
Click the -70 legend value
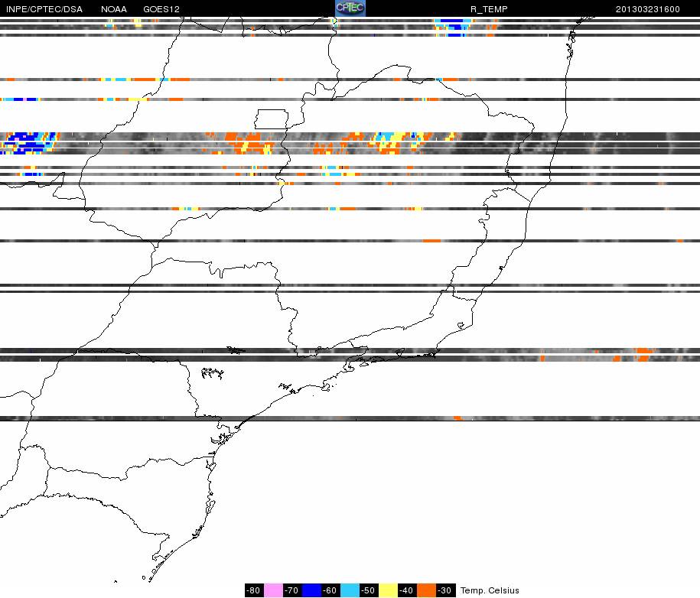tap(292, 590)
